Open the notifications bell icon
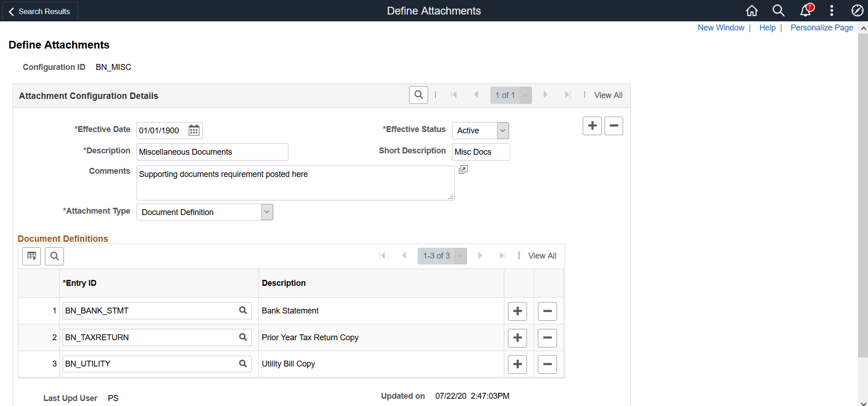 point(805,10)
